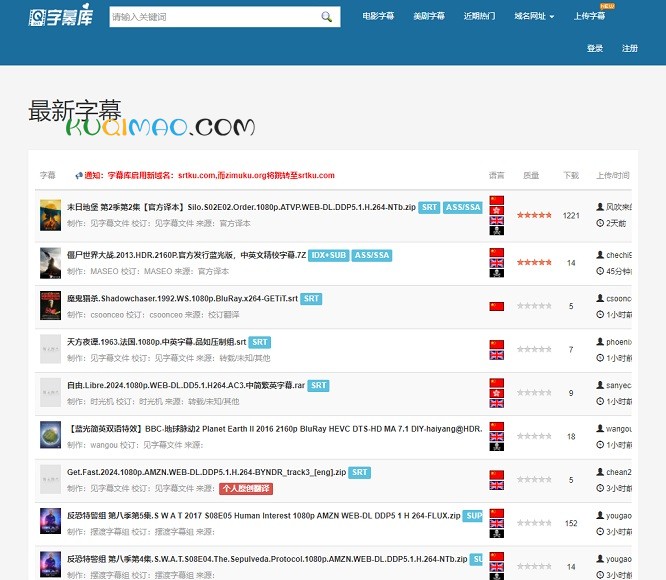Open the Planet Earth II poster thumbnail
Image resolution: width=666 pixels, height=580 pixels.
[51, 435]
